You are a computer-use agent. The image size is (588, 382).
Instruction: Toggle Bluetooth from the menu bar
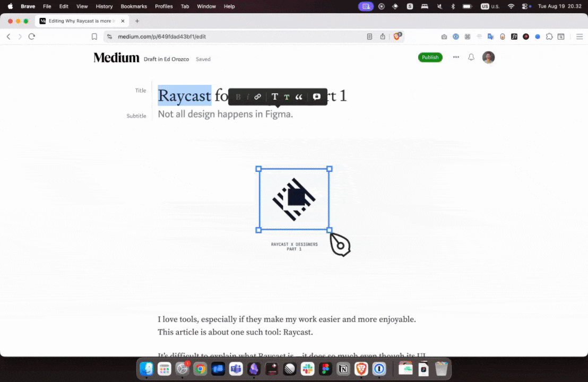click(453, 6)
